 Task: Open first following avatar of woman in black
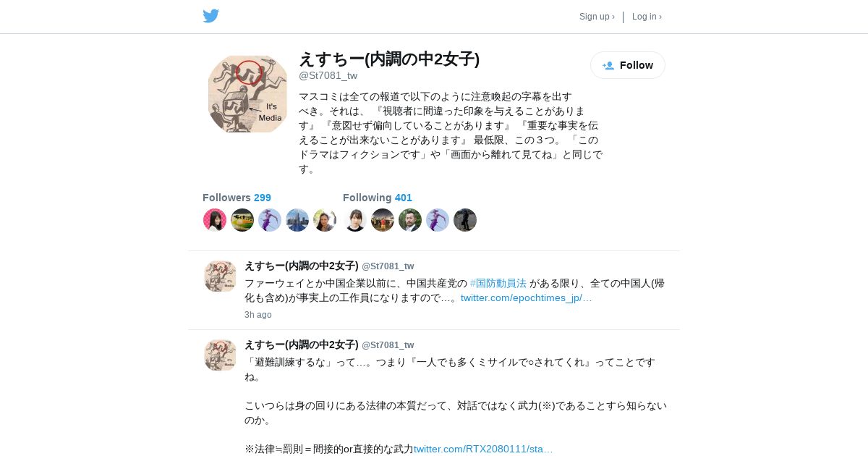(355, 220)
